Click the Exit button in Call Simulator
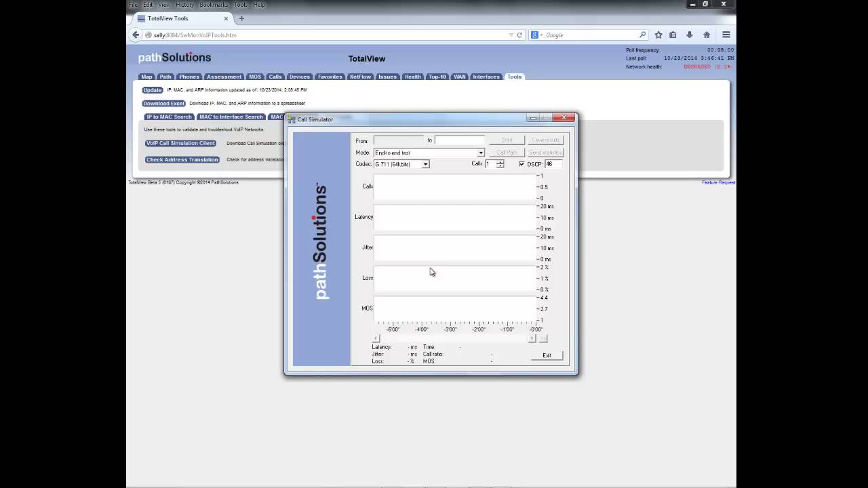This screenshot has width=868, height=488. [547, 355]
